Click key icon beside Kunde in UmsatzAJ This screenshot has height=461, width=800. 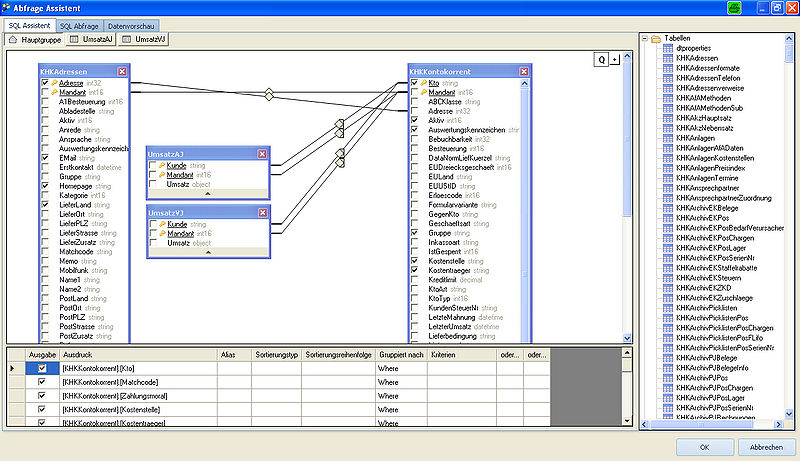(162, 165)
